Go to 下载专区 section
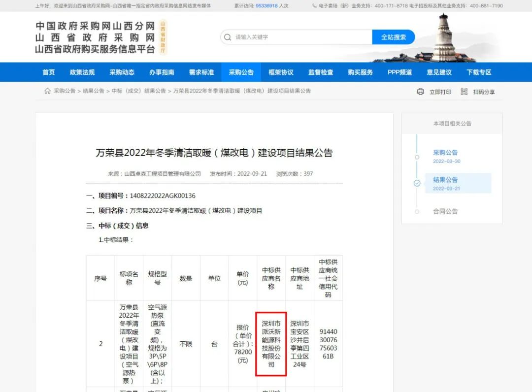Viewport: 532px width, 392px height. 479,72
